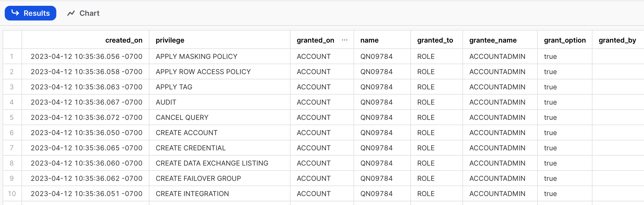Viewport: 644px width, 205px height.
Task: Click QN09784 in the APPLY TAG row
Action: click(x=376, y=87)
